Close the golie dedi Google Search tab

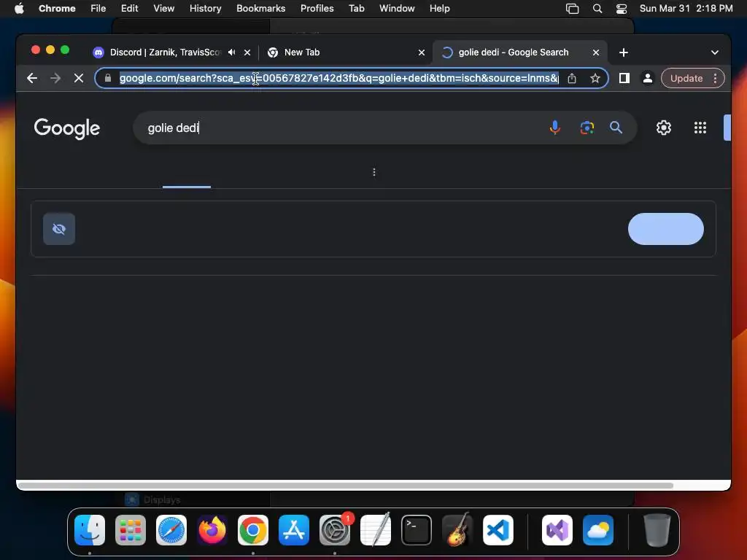[596, 52]
